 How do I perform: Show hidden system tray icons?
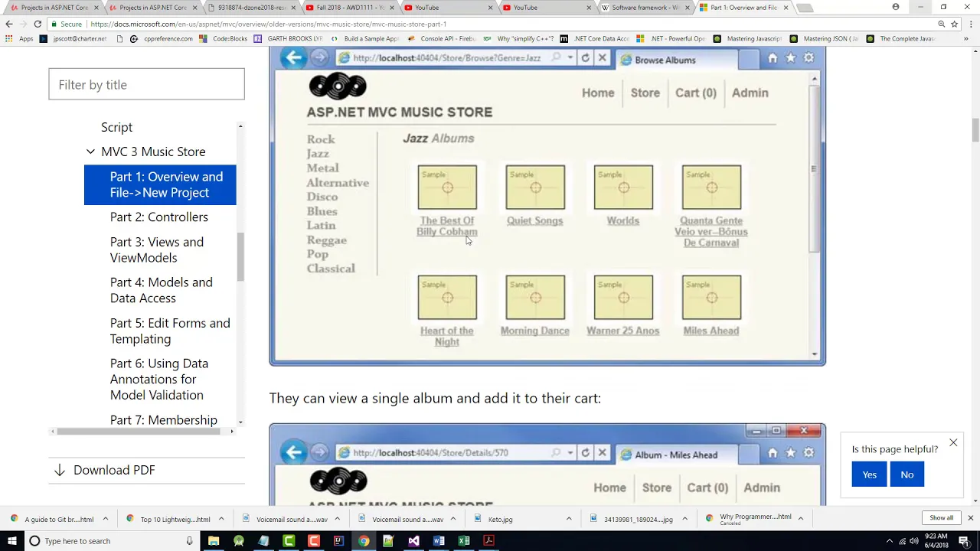pos(889,541)
